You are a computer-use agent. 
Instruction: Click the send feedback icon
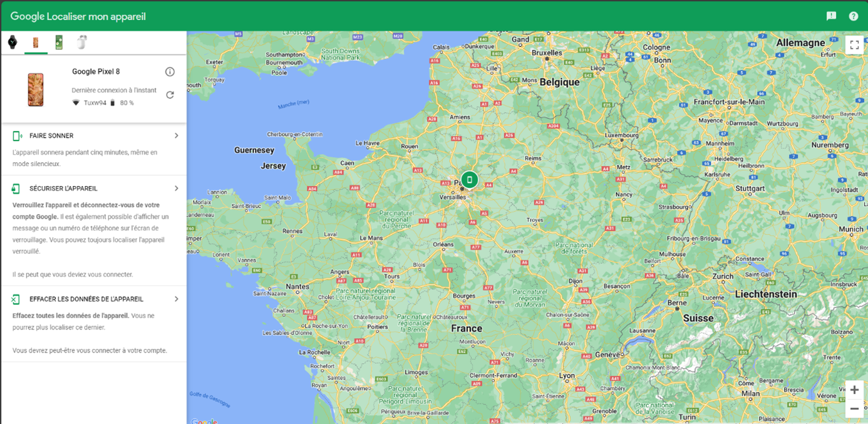(x=831, y=16)
